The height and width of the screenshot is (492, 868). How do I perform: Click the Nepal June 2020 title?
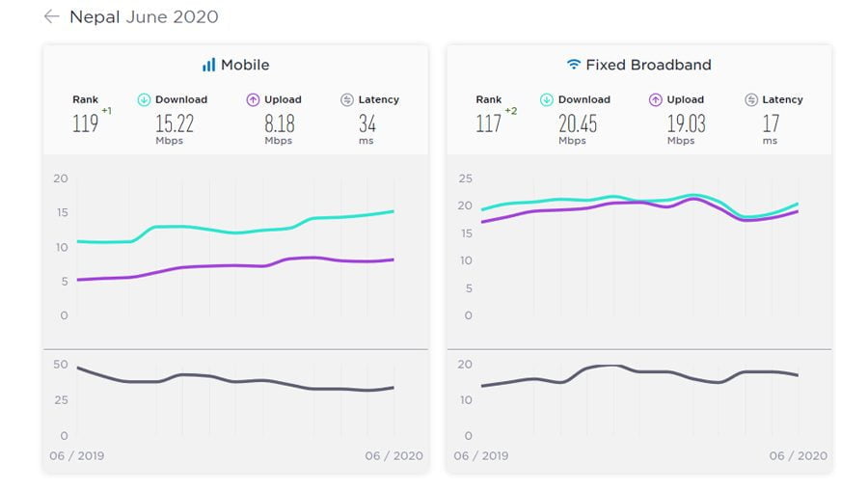pos(144,16)
